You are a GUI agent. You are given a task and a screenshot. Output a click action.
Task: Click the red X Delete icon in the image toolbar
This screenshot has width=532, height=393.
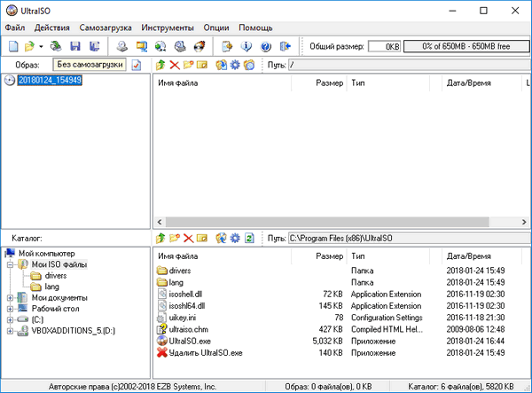pyautogui.click(x=175, y=65)
